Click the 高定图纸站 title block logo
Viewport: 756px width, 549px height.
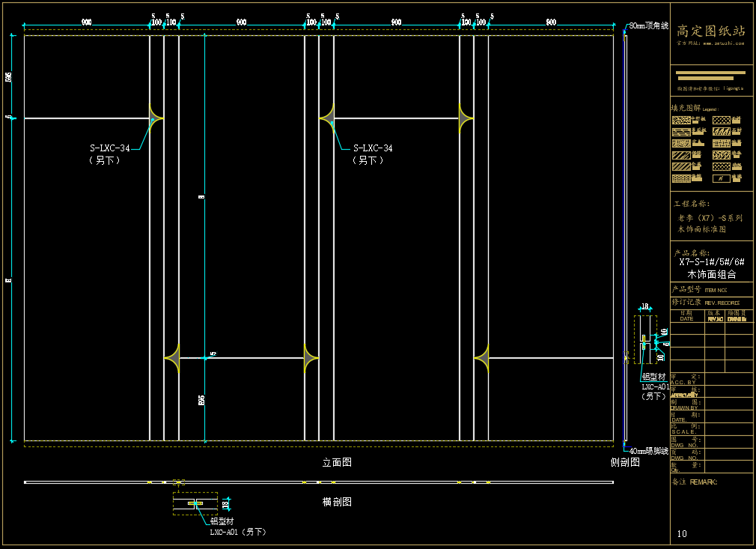tap(711, 31)
